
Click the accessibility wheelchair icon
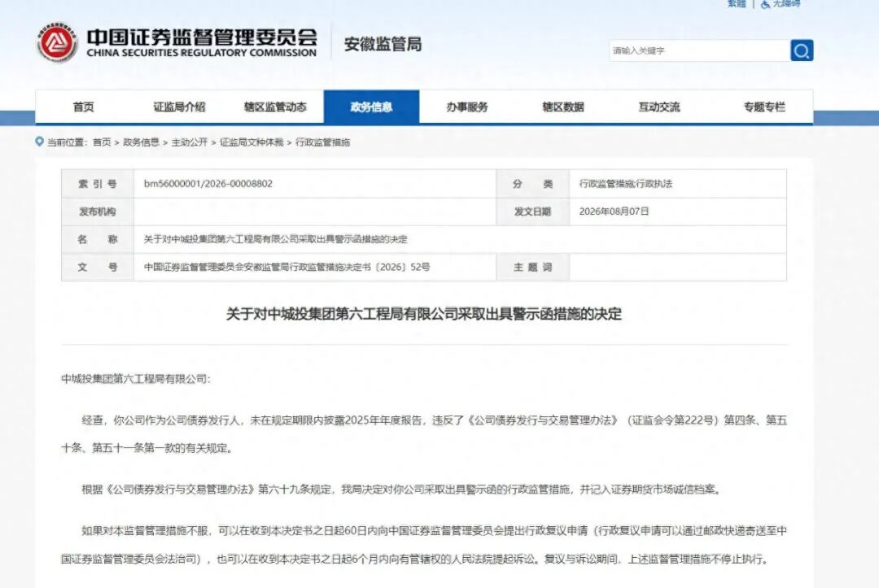[x=765, y=4]
